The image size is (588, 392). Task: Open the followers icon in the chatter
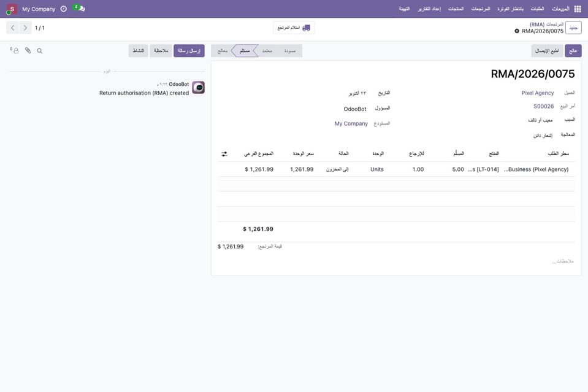[14, 50]
